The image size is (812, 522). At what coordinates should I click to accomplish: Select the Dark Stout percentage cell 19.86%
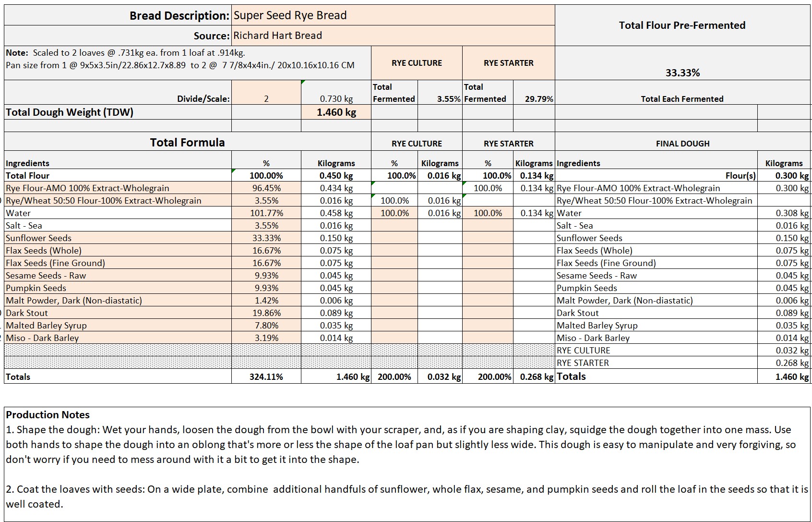[x=266, y=313]
